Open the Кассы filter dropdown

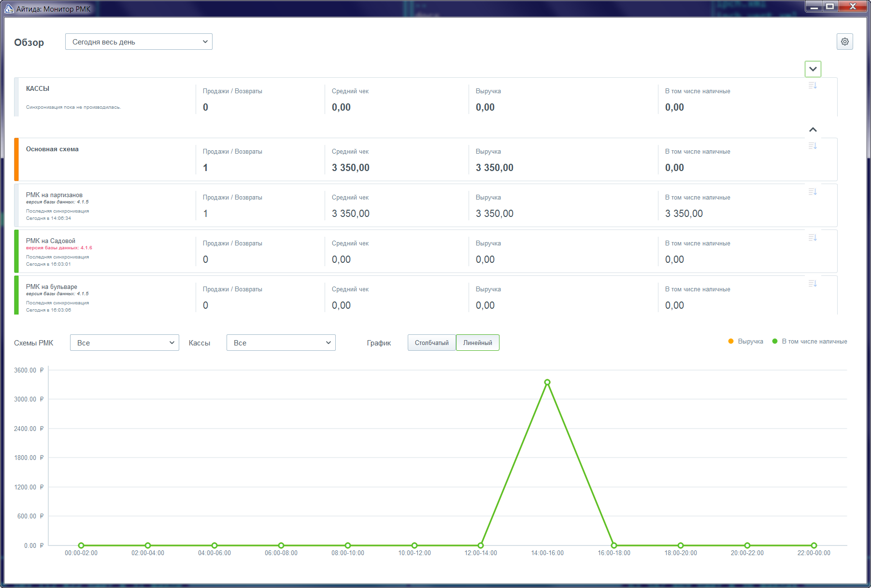(x=281, y=343)
